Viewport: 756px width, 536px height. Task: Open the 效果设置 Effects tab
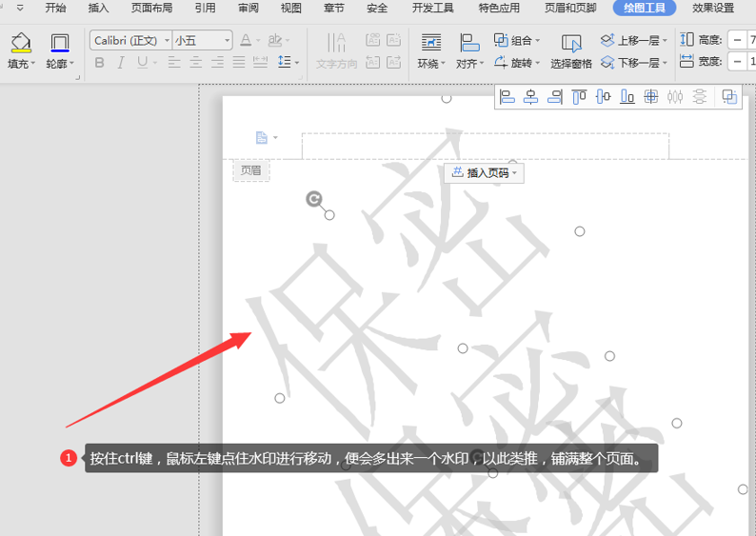(713, 8)
